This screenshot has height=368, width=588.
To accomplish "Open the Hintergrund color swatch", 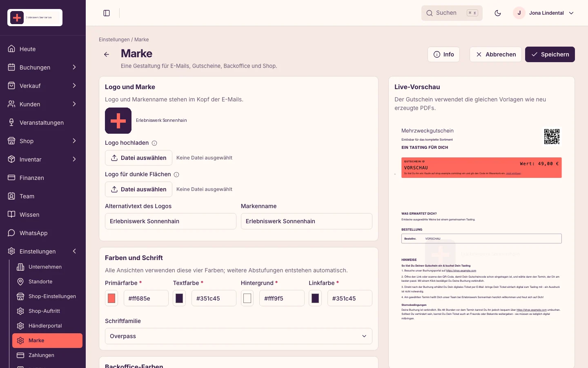I will (247, 298).
